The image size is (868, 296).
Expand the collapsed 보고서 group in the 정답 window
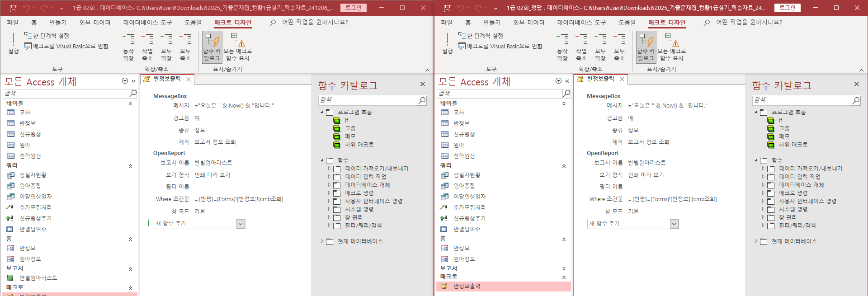(564, 268)
